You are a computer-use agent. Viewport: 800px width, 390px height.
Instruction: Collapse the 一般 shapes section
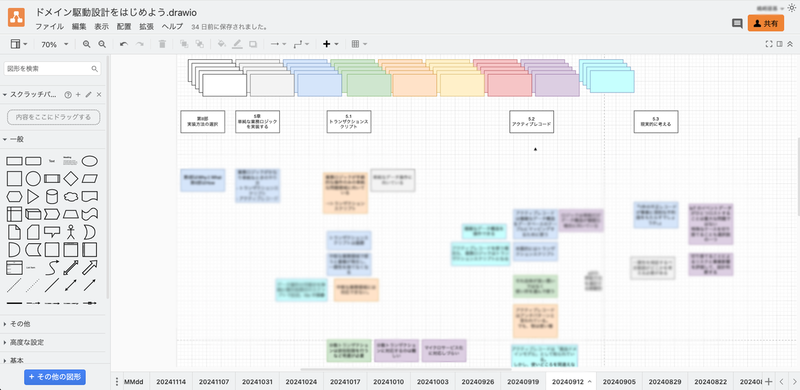[x=53, y=139]
